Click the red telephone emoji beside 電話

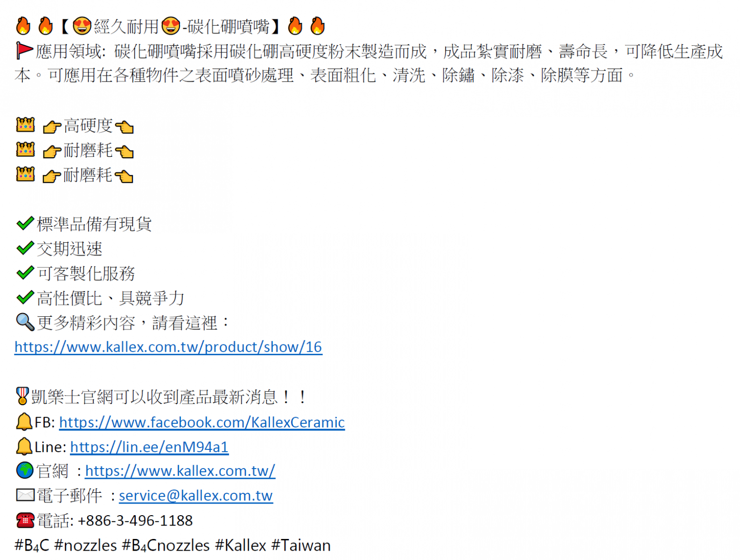[x=25, y=520]
